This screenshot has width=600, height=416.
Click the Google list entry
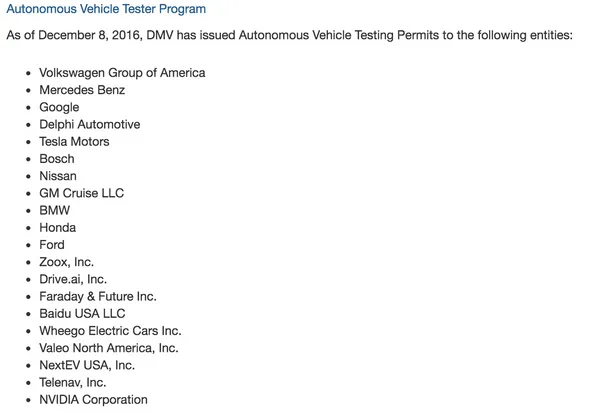coord(59,108)
